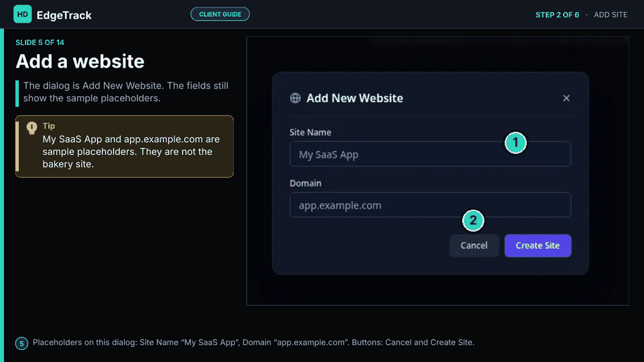Click the EdgeTrack brand name
This screenshot has height=362, width=644.
tap(64, 15)
